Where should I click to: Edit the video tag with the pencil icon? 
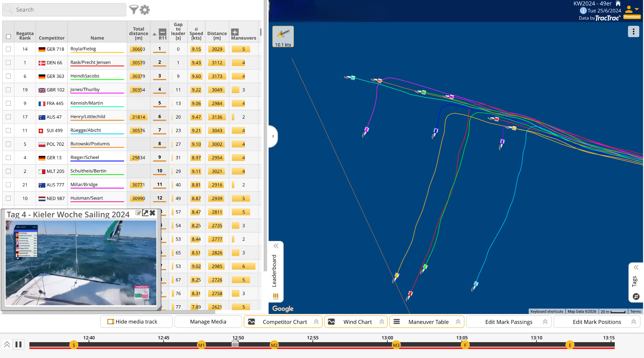tap(138, 213)
